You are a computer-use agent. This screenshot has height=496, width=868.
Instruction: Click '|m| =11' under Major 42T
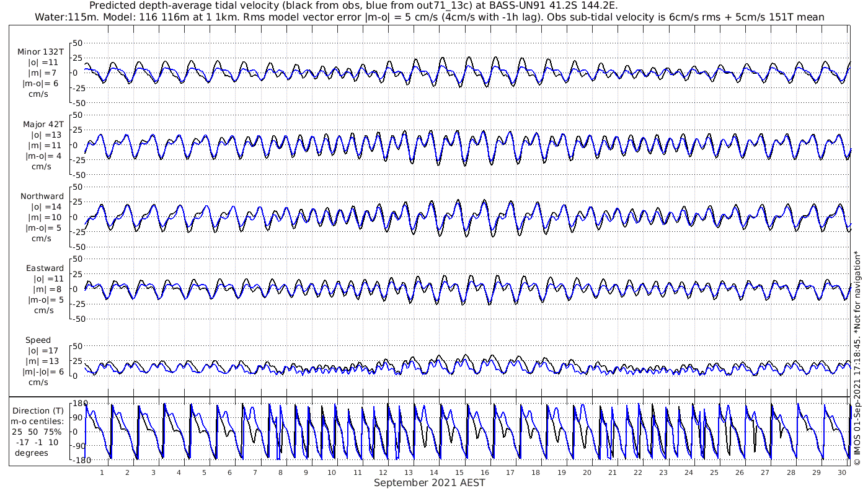coord(43,145)
